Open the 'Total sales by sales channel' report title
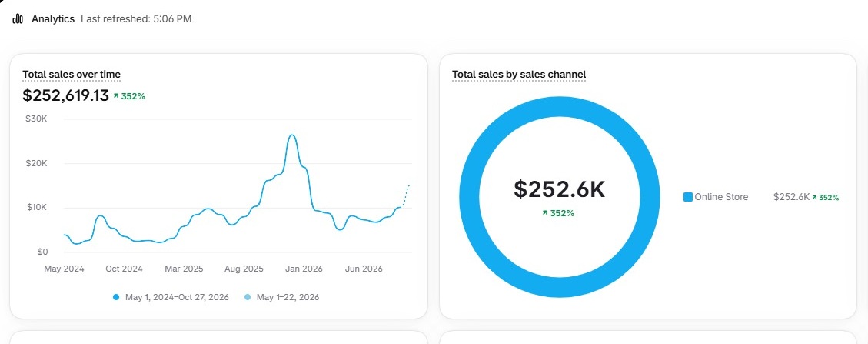 (519, 74)
